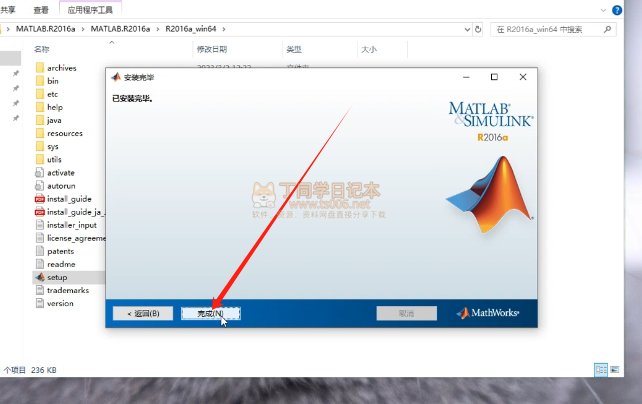This screenshot has width=642, height=404.
Task: Expand chevron after second MATLAB.R2016a breadcrumb
Action: 158,29
